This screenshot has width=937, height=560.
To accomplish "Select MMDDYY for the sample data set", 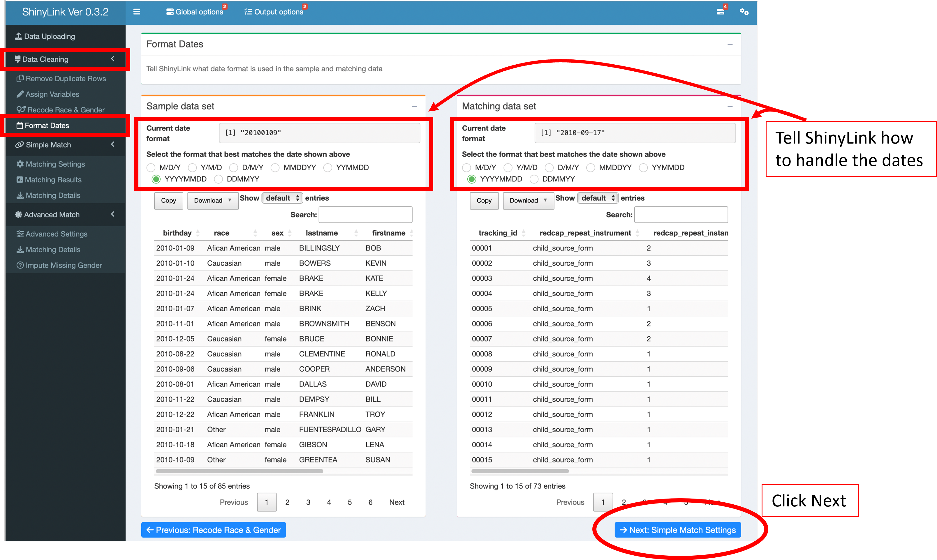I will 275,167.
